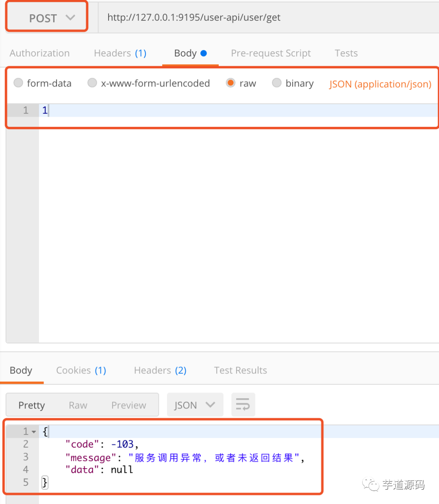Image resolution: width=439 pixels, height=504 pixels.
Task: Switch to the Test Results tab
Action: click(x=240, y=370)
